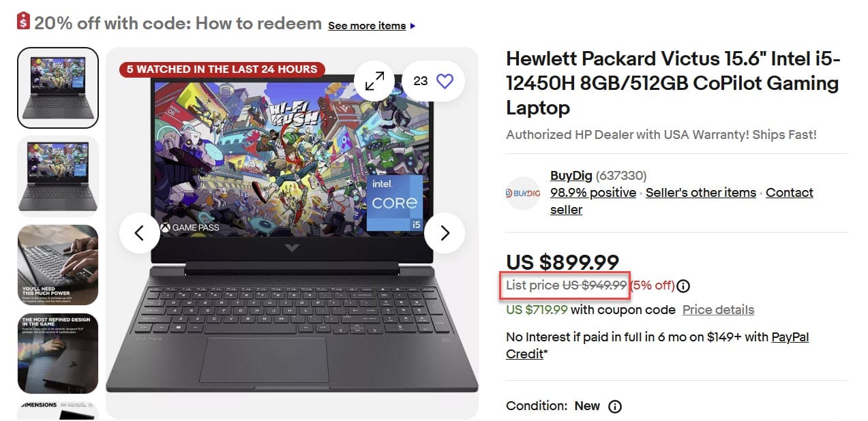This screenshot has height=421, width=868.
Task: Open the Dimensions thumbnail image
Action: pos(58,410)
